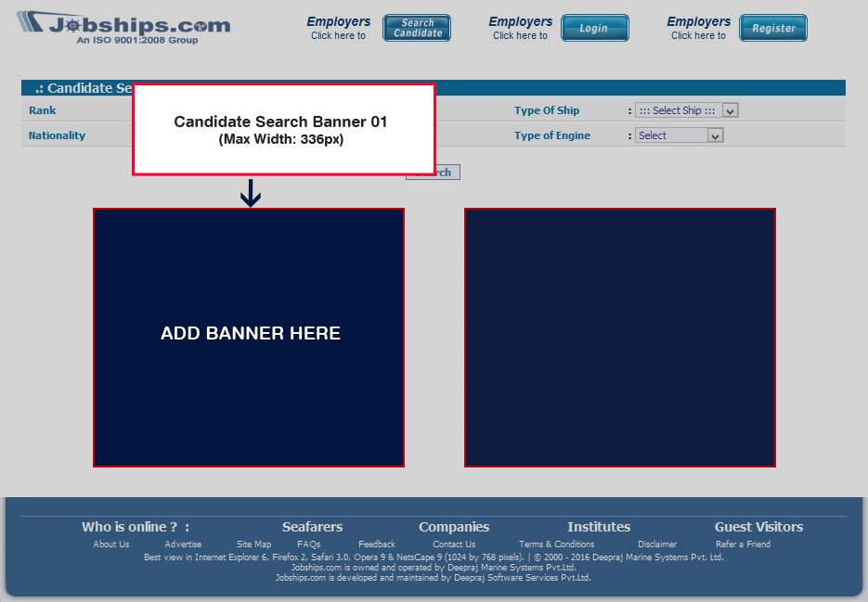Viewport: 868px width, 602px height.
Task: Click the employer Register button
Action: (772, 29)
